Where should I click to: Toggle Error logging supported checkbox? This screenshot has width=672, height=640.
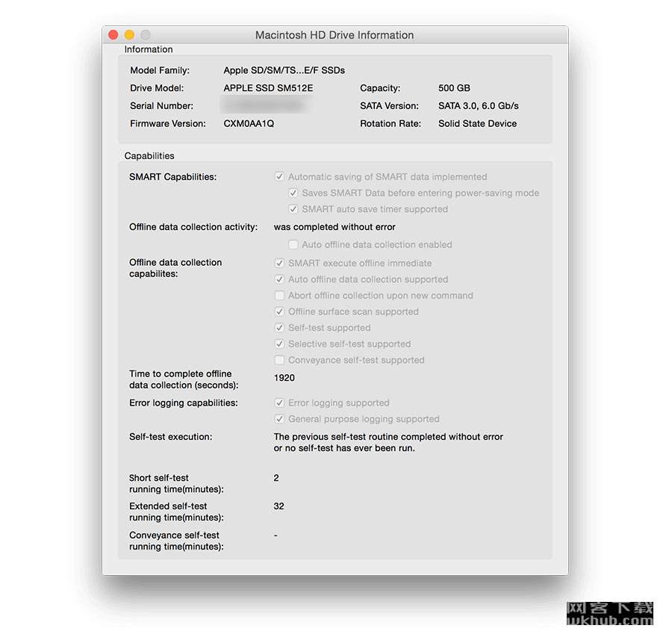click(x=279, y=403)
